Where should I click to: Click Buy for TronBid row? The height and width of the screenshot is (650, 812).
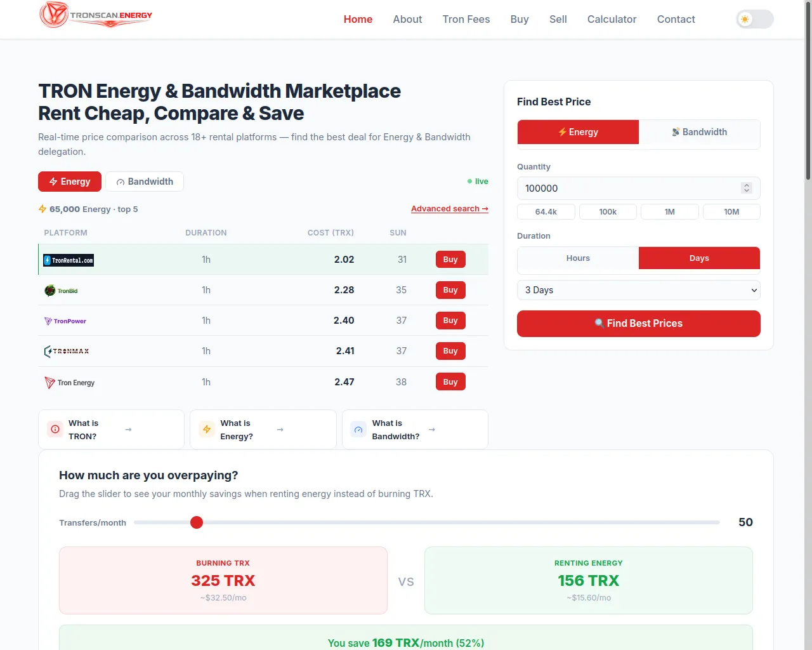click(x=450, y=290)
